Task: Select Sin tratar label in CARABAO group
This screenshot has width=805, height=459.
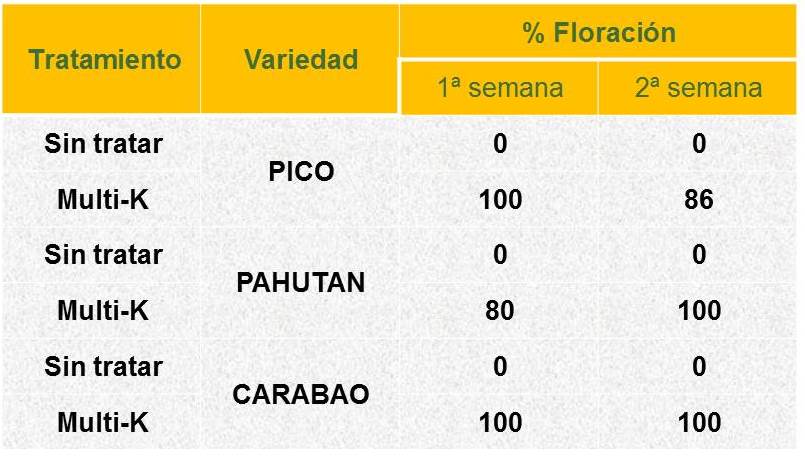Action: tap(104, 367)
